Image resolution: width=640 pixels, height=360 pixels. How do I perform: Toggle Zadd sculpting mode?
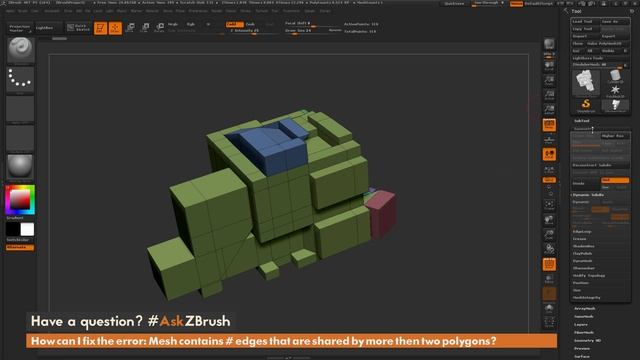click(x=235, y=24)
